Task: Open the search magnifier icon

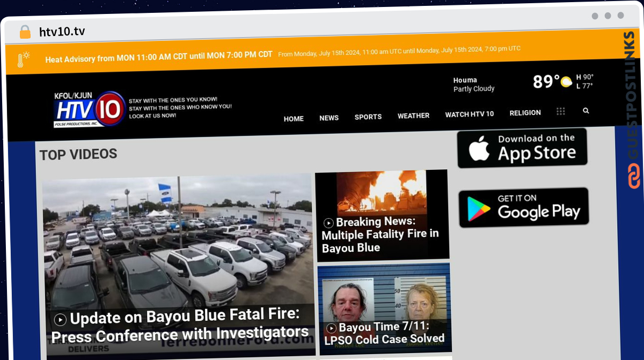Action: [x=586, y=111]
